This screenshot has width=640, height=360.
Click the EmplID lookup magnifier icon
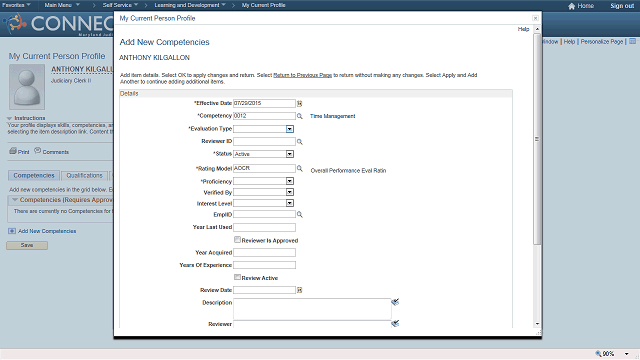(x=300, y=214)
